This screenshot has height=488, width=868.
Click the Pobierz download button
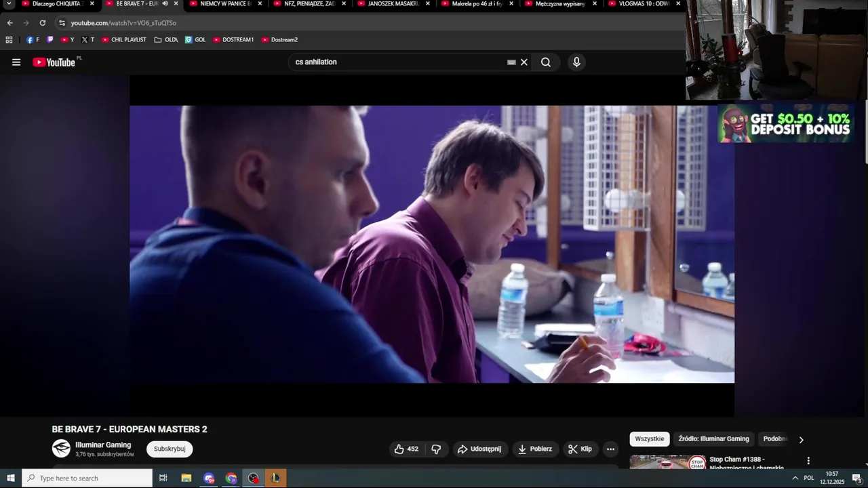[535, 449]
